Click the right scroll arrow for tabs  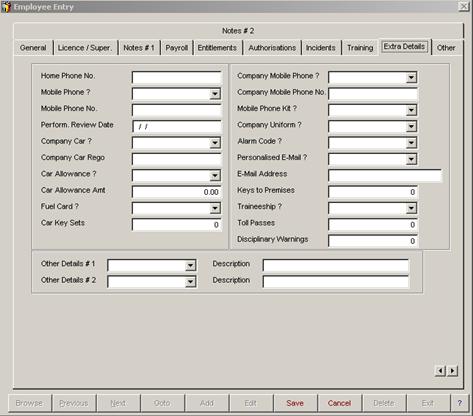click(x=452, y=371)
